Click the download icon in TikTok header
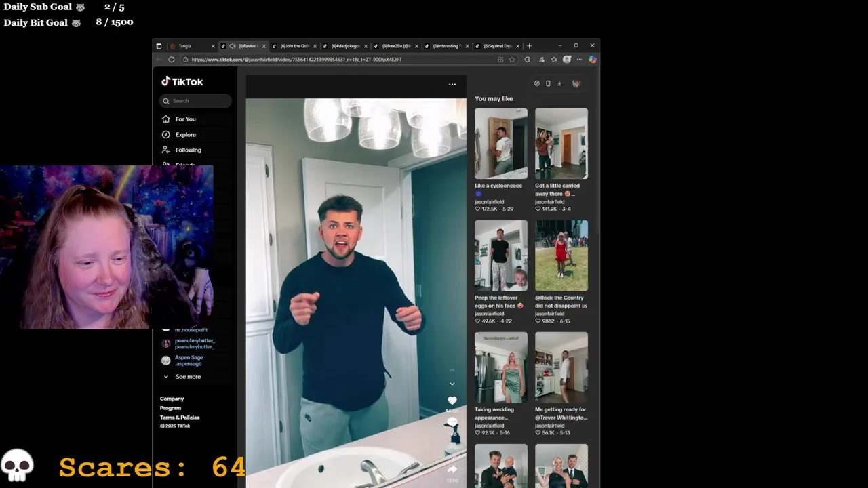Screen dimensions: 868x488 click(x=559, y=83)
